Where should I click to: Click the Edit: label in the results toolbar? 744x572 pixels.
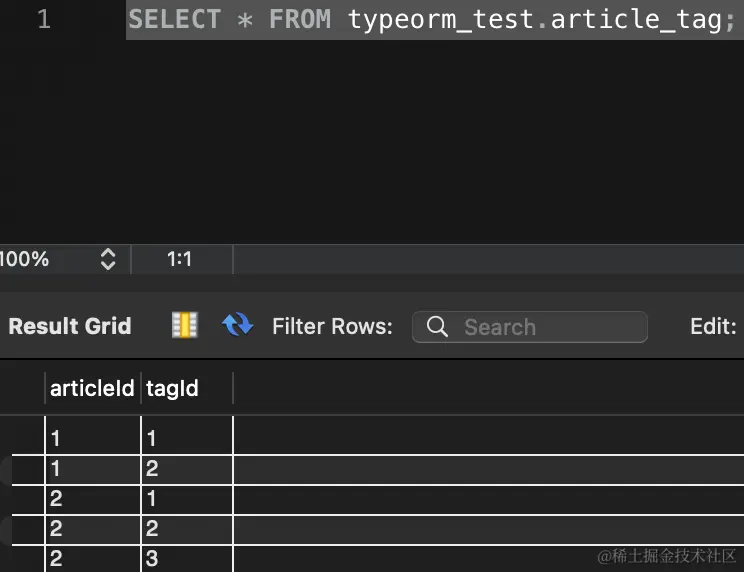713,326
